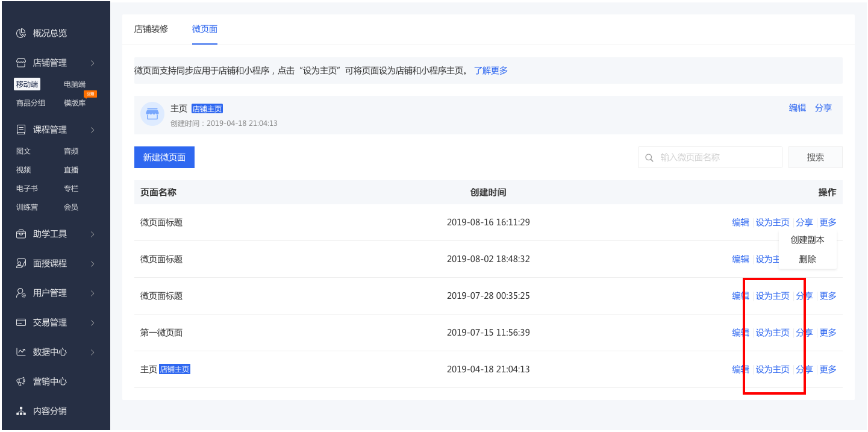Expand the 数据中心 chevron arrow
Image resolution: width=868 pixels, height=432 pixels.
pos(92,352)
